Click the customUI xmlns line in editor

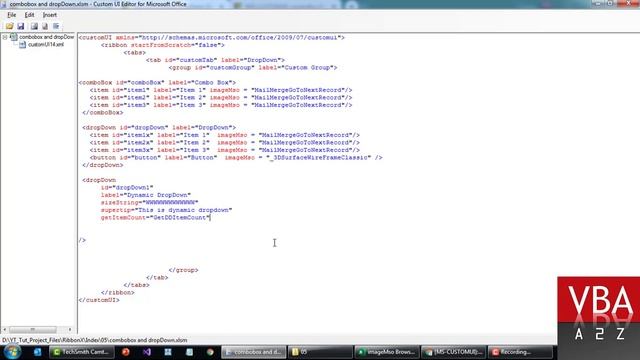(211, 38)
